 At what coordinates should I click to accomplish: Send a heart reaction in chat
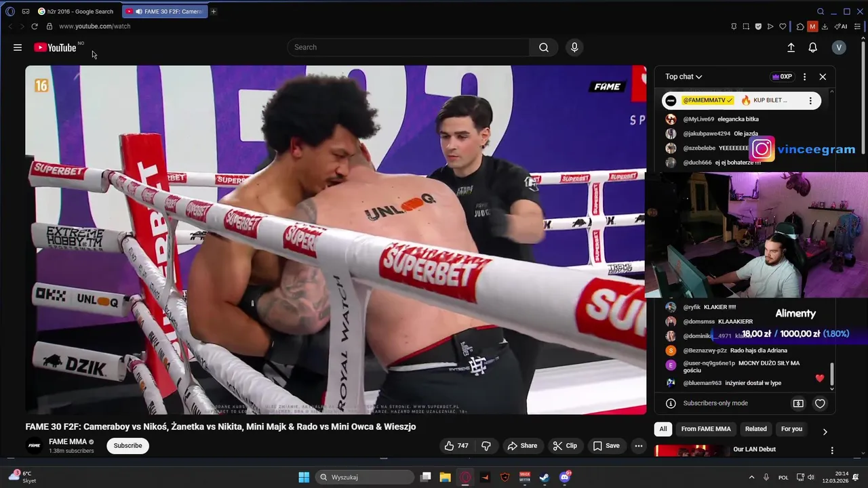click(x=820, y=403)
